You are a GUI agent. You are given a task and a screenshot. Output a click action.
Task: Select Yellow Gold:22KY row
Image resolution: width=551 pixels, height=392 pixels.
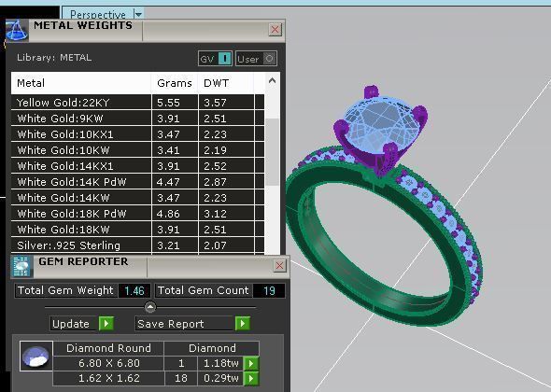coord(138,103)
